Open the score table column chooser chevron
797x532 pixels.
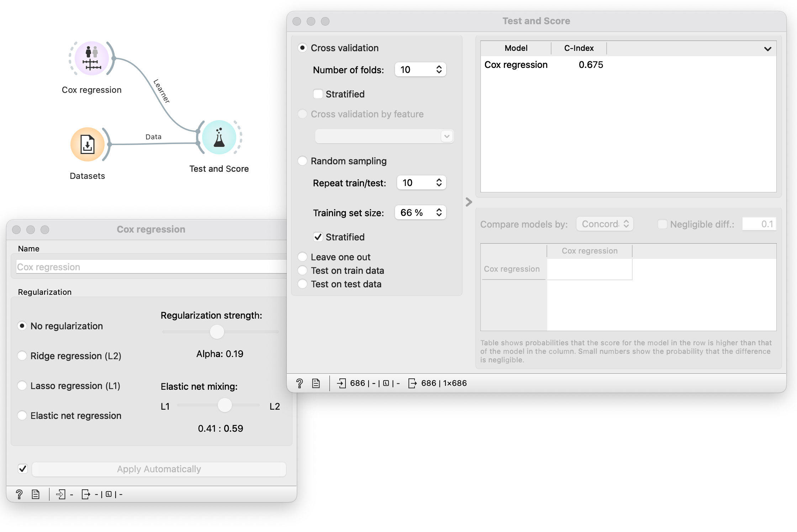[x=768, y=49]
